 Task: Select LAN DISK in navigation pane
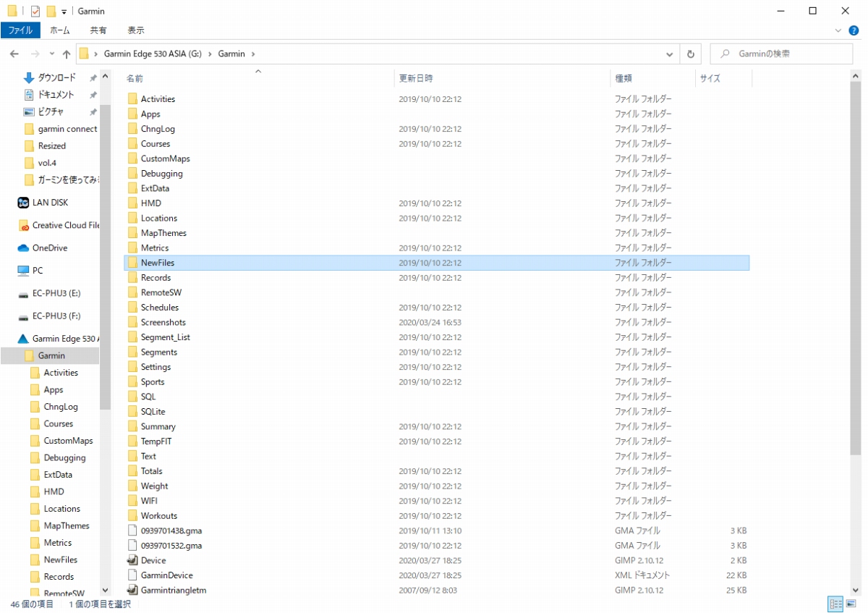tap(50, 203)
